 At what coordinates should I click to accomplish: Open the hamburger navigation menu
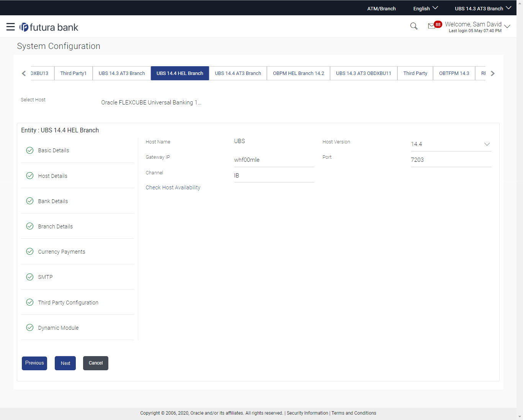pos(11,27)
